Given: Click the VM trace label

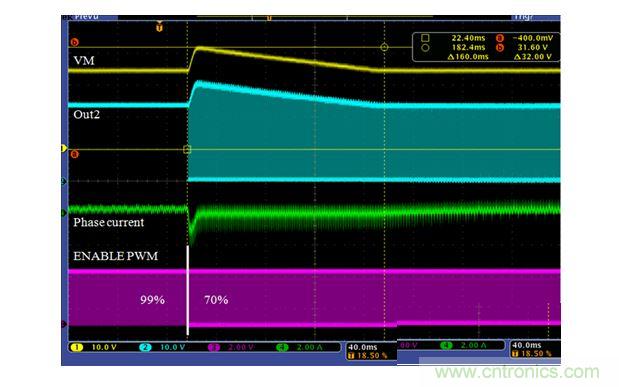Looking at the screenshot, I should tap(84, 60).
